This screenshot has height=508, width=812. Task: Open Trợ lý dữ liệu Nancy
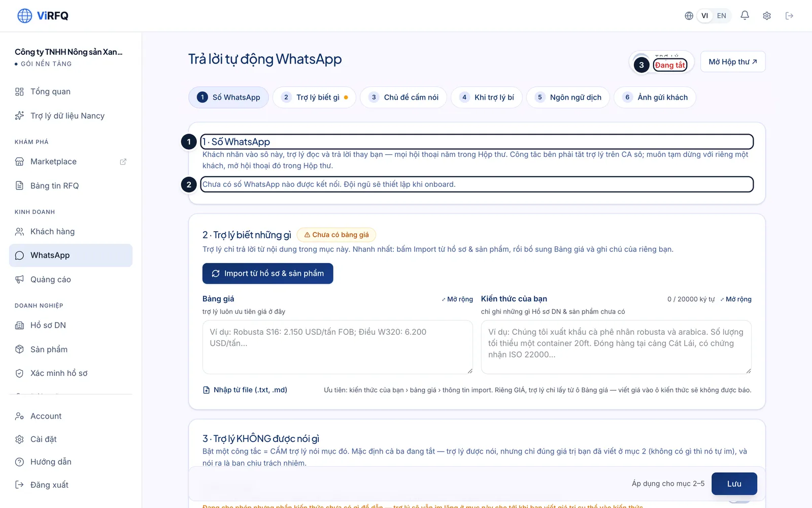point(71,116)
